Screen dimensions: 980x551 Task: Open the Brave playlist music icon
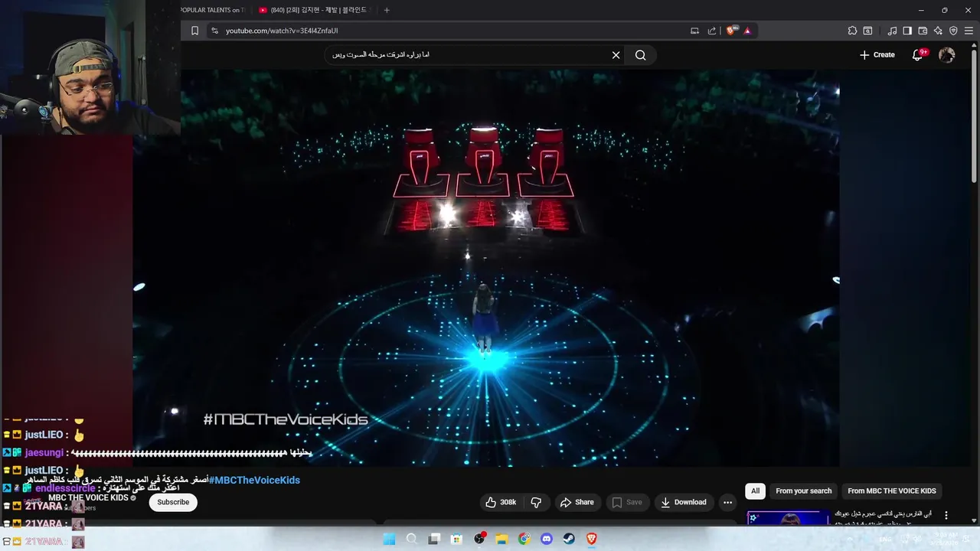tap(892, 31)
